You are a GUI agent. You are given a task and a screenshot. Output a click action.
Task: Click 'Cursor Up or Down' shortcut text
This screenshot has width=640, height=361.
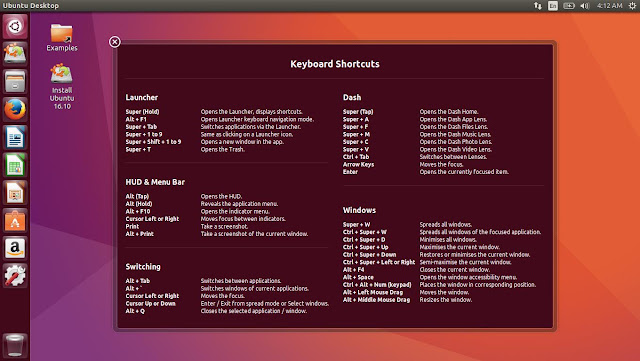[x=151, y=304]
